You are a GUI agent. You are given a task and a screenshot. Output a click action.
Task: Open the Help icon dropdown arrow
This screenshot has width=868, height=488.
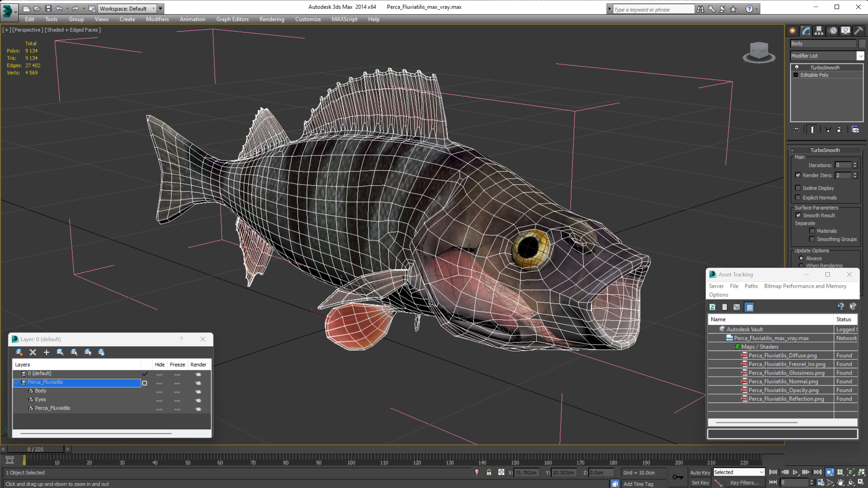(x=756, y=9)
